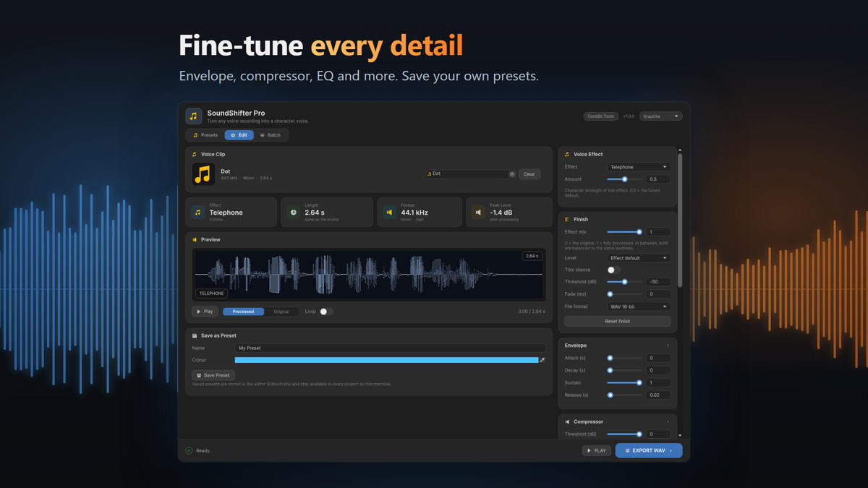Pick colour with the eyedropper icon

coord(542,359)
